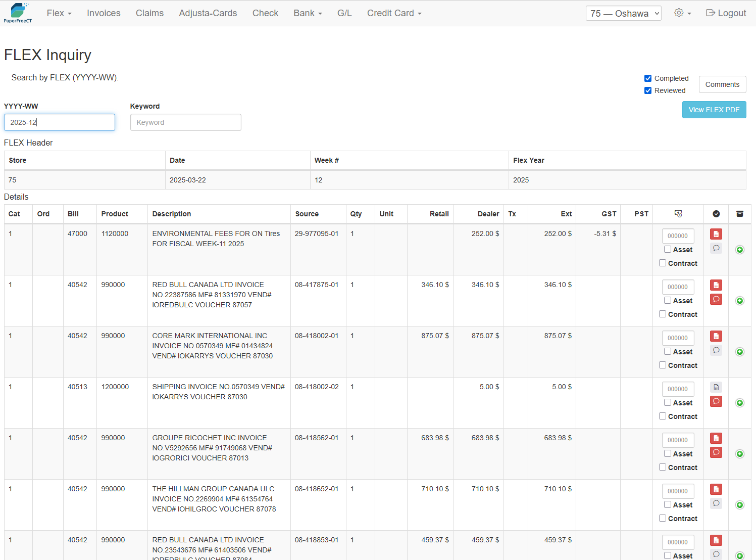The width and height of the screenshot is (756, 560).
Task: Open the Invoices menu item
Action: 104,13
